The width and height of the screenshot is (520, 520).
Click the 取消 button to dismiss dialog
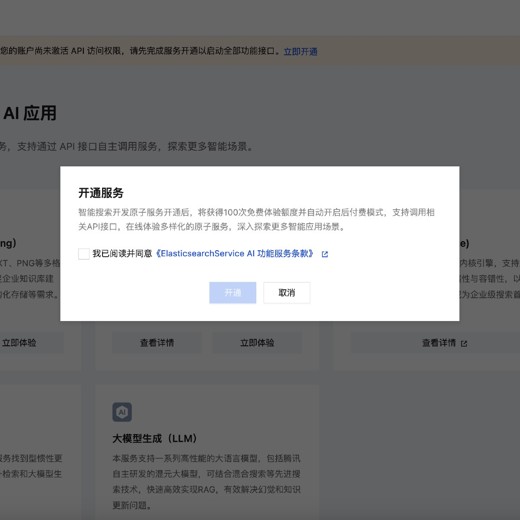tap(287, 293)
